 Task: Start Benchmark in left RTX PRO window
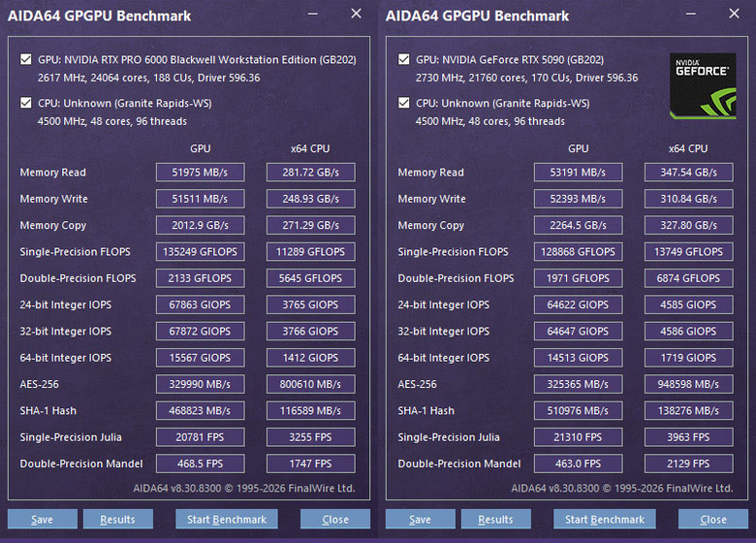[x=227, y=519]
